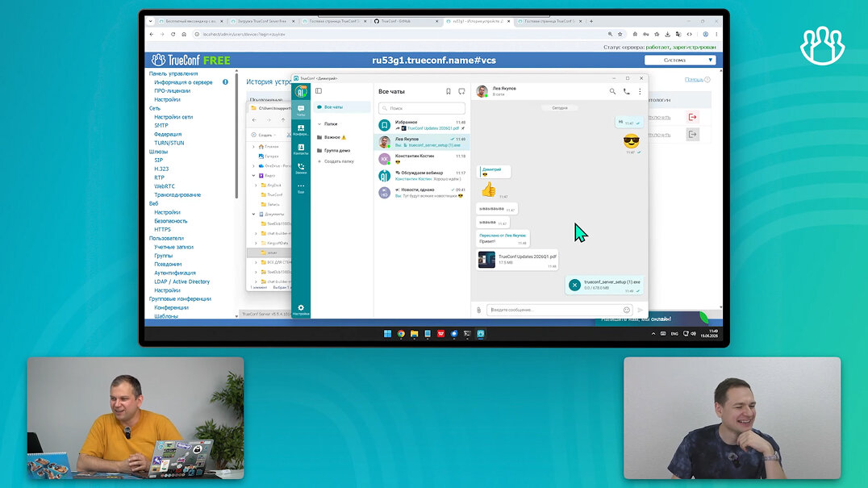868x488 pixels.
Task: Open the Информация о сервере link
Action: click(183, 82)
